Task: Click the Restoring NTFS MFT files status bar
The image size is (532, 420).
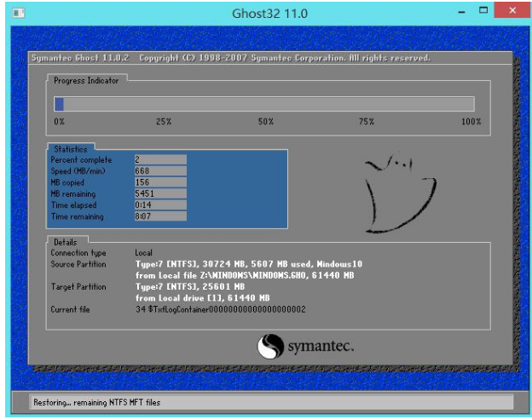Action: click(266, 401)
